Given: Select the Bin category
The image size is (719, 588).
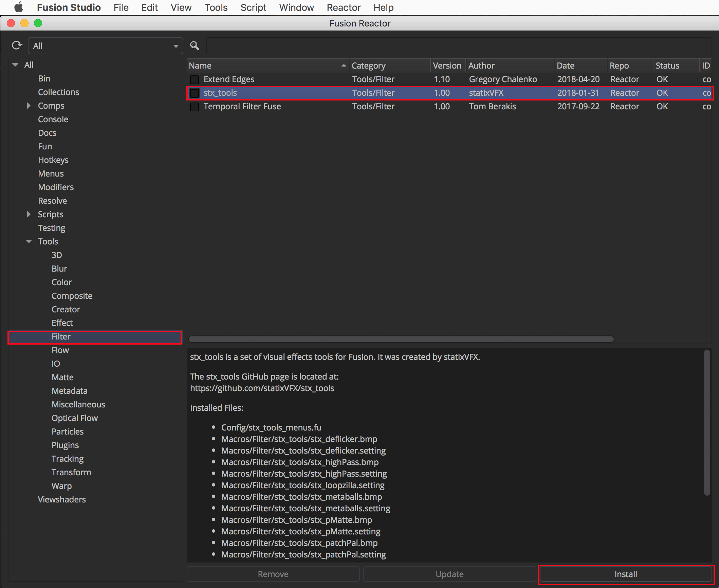Looking at the screenshot, I should pyautogui.click(x=44, y=78).
